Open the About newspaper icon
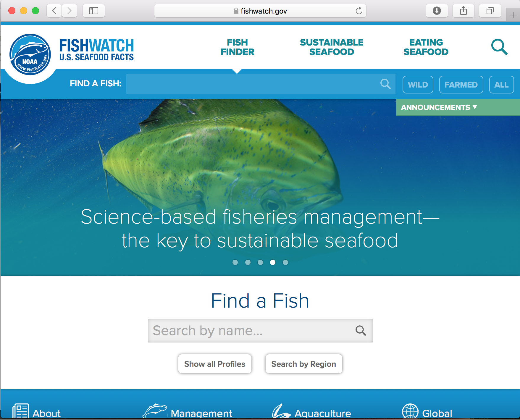The height and width of the screenshot is (420, 520). (x=21, y=411)
